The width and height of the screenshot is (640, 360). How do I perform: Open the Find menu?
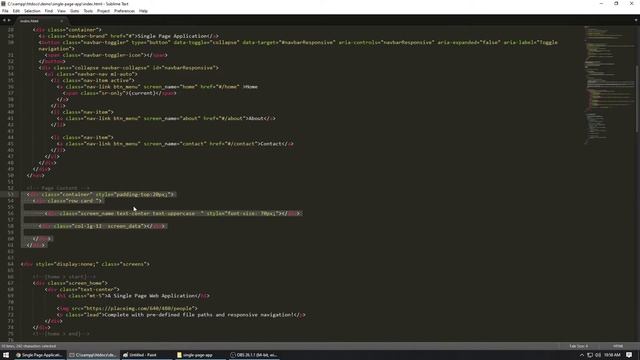[x=49, y=11]
